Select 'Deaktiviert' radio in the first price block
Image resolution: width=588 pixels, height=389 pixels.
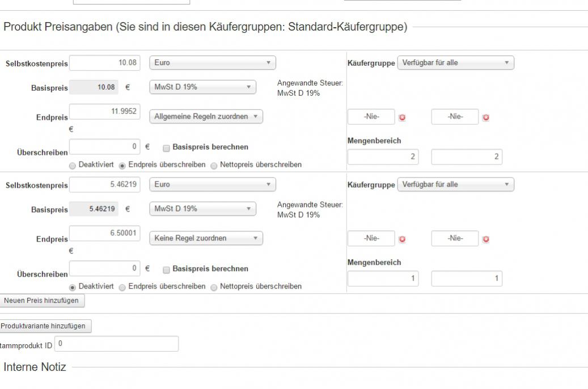(73, 165)
